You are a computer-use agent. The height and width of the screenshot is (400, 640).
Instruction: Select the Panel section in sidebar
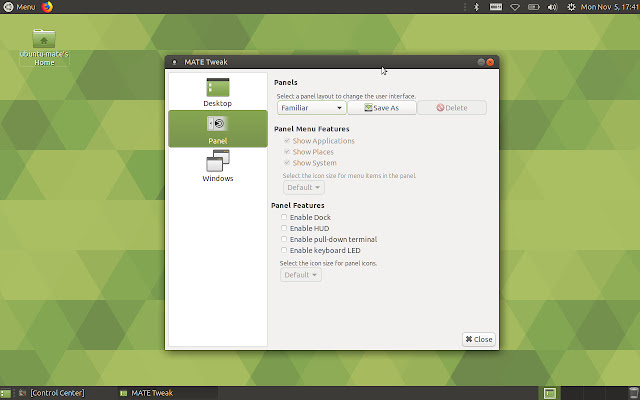coord(218,129)
